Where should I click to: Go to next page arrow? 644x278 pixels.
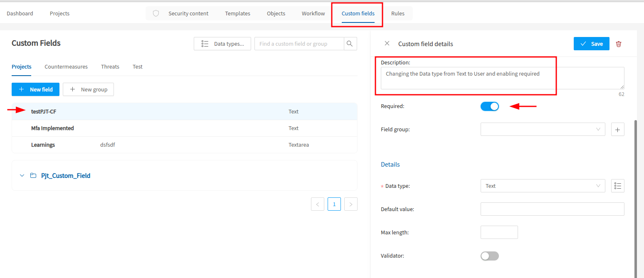[x=351, y=204]
